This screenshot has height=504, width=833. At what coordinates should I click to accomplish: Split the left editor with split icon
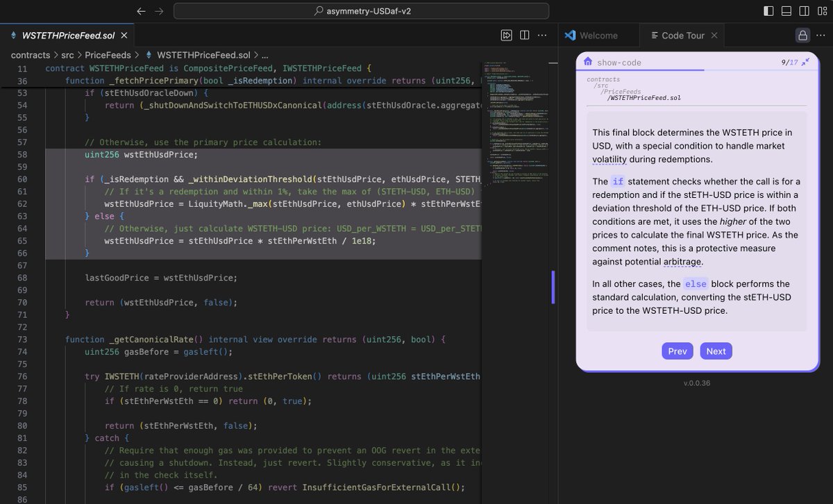point(525,35)
